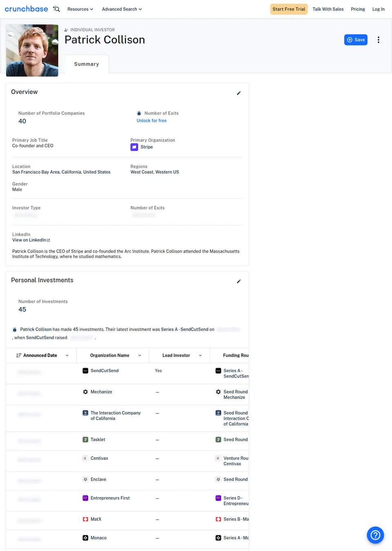This screenshot has height=551, width=392.
Task: Open the Centivax organization link
Action: pyautogui.click(x=99, y=458)
